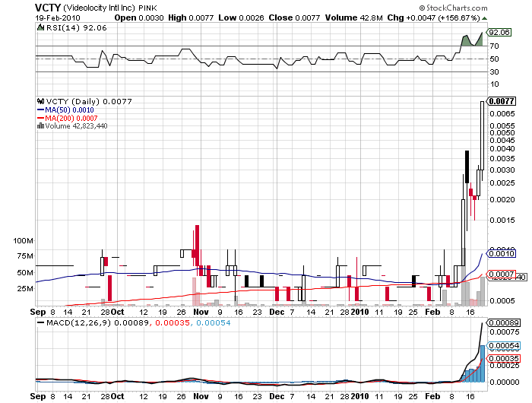The height and width of the screenshot is (403, 532).
Task: Click the RSI axis level 70
Action: pos(494,46)
